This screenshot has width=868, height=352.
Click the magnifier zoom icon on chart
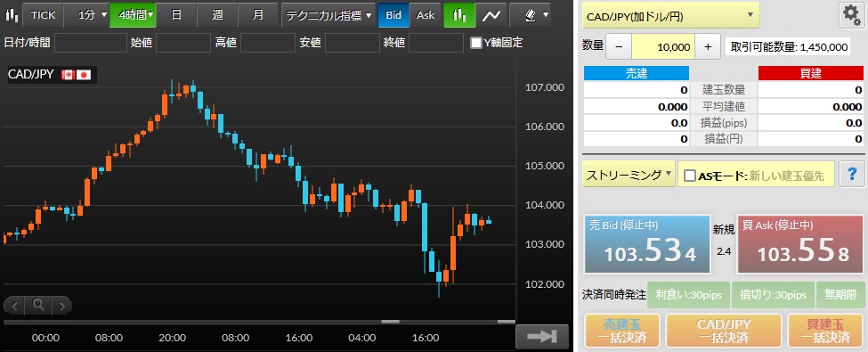[37, 305]
